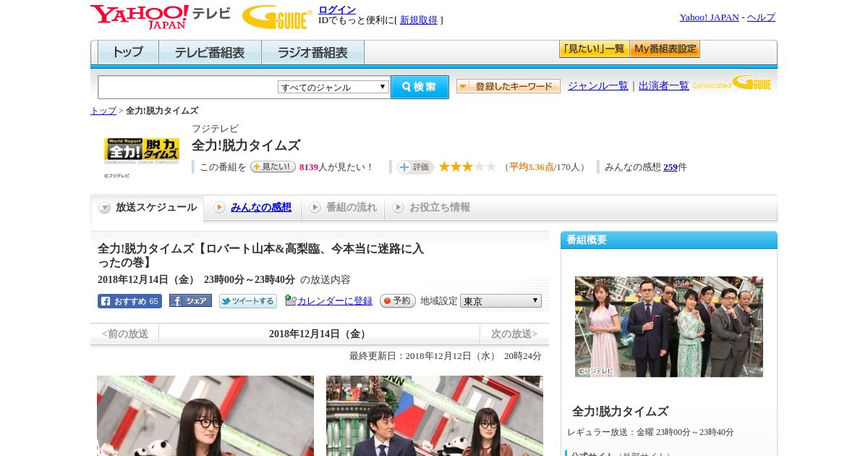Expand 登録したキーワード dropdown button
This screenshot has width=868, height=456.
[509, 86]
